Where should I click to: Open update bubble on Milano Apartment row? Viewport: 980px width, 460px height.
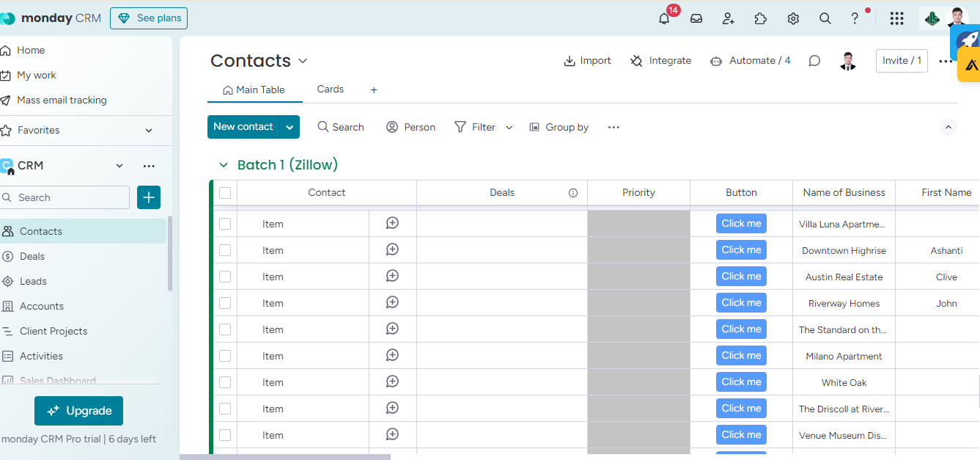pyautogui.click(x=392, y=355)
